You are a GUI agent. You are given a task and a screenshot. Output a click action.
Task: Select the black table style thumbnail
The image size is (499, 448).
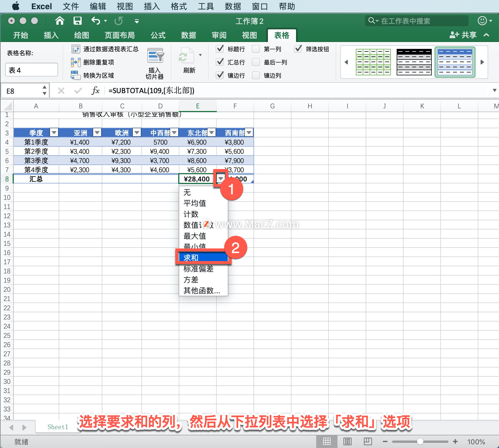click(414, 62)
